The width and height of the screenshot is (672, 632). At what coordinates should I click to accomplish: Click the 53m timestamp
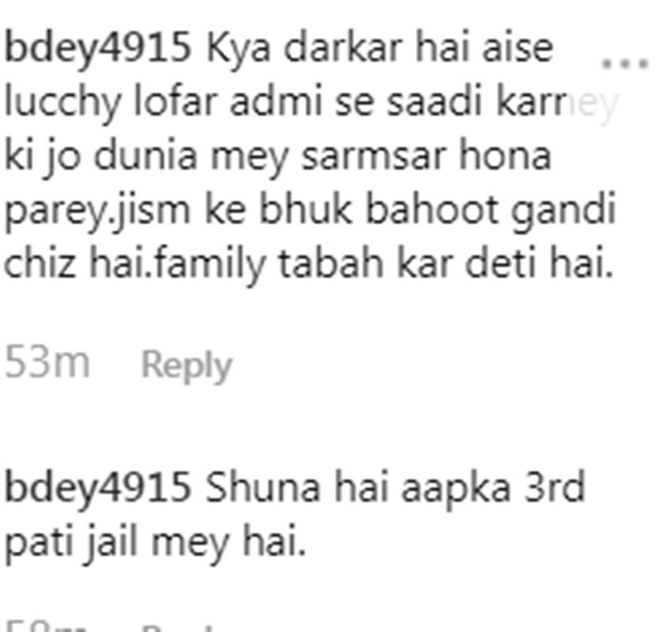pyautogui.click(x=47, y=363)
